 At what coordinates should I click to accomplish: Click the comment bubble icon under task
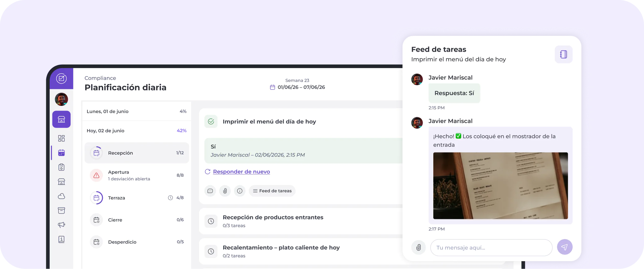[210, 191]
